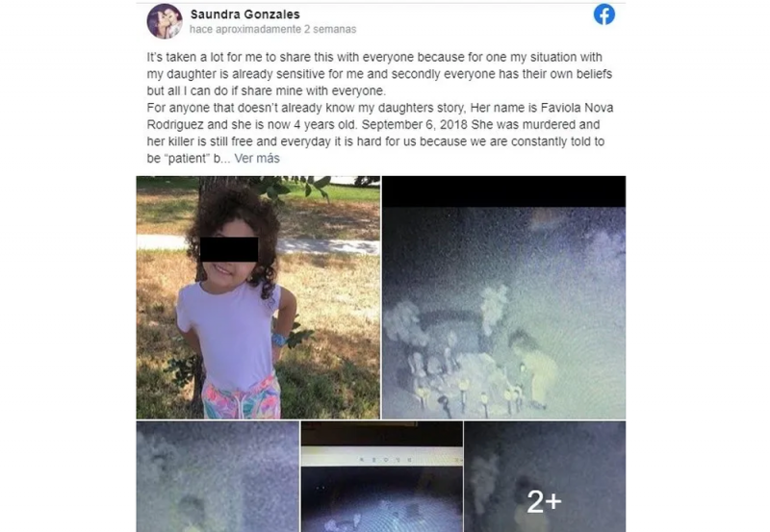
Task: Open the Facebook logo icon link
Action: coord(604,14)
